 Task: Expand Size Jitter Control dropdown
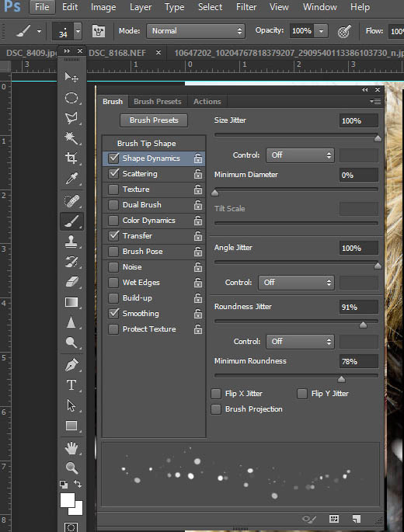pyautogui.click(x=300, y=155)
